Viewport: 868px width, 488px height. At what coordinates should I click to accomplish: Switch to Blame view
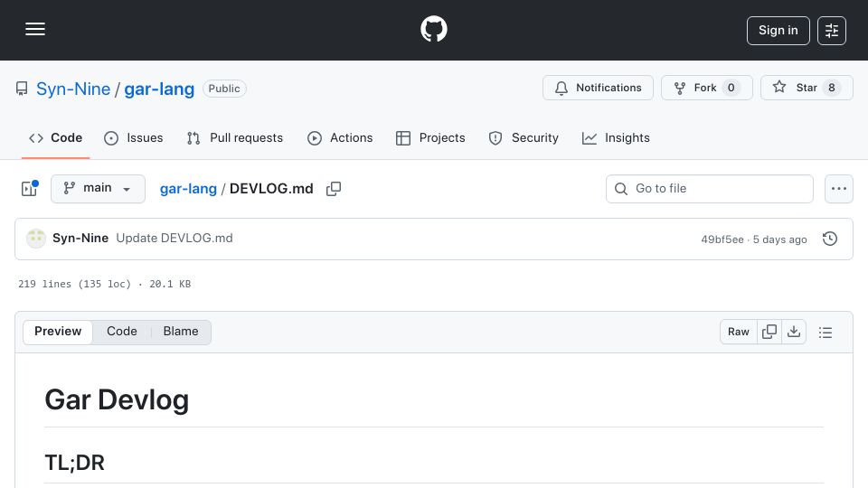coord(181,332)
